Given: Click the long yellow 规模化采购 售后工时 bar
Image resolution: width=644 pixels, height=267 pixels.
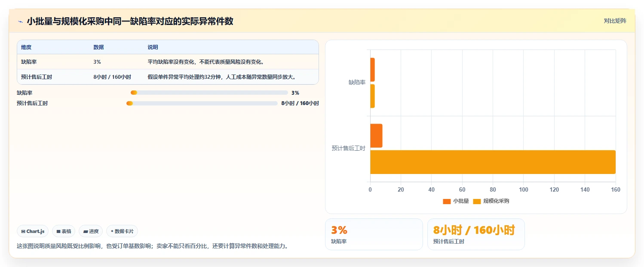Looking at the screenshot, I should [x=493, y=162].
